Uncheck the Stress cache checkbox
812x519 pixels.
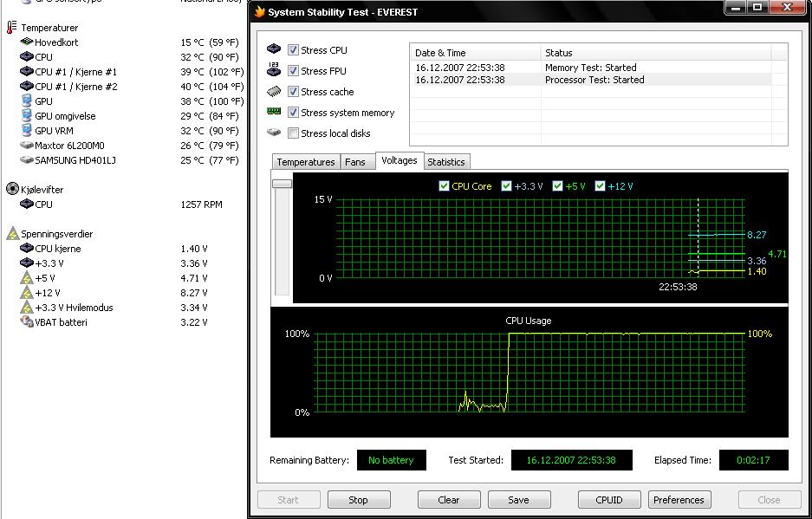[293, 92]
